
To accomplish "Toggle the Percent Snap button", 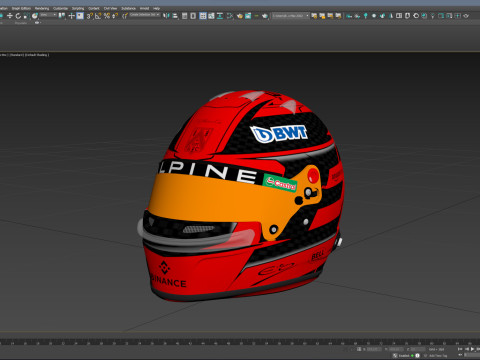I will [107, 16].
